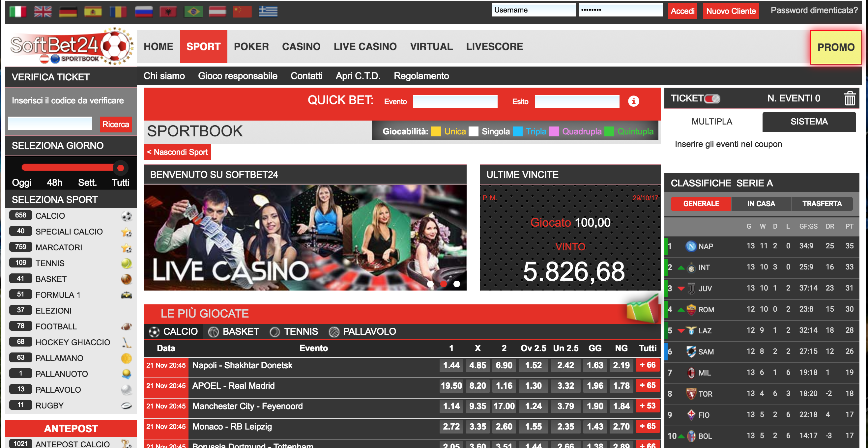Select the Italian flag language
868x448 pixels.
pos(17,12)
